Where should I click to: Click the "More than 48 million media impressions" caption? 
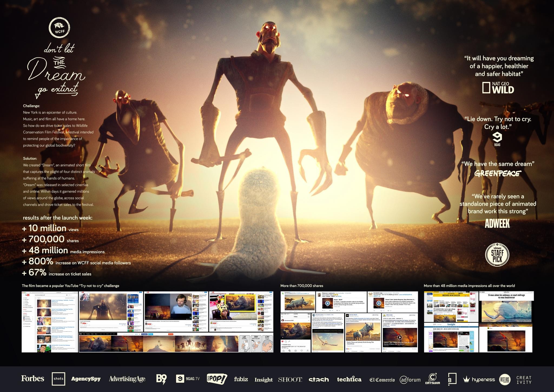click(x=469, y=286)
